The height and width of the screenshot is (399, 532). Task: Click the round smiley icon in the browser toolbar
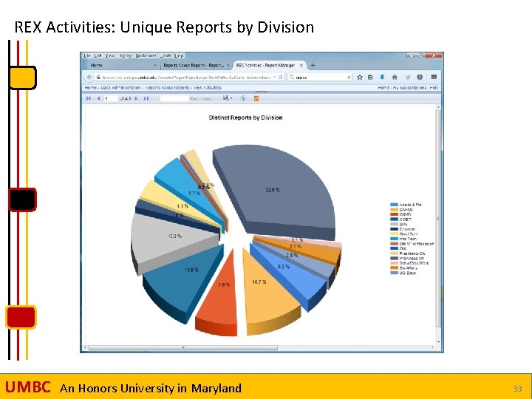(420, 78)
